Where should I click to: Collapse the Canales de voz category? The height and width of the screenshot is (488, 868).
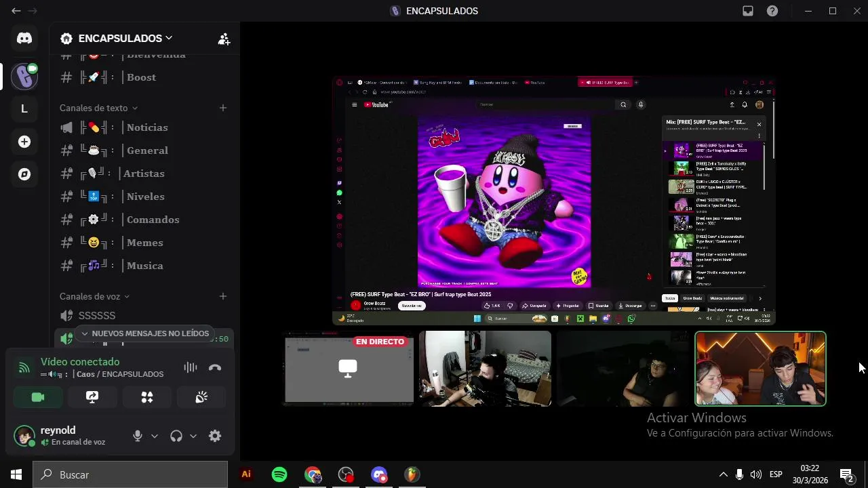tap(94, 296)
